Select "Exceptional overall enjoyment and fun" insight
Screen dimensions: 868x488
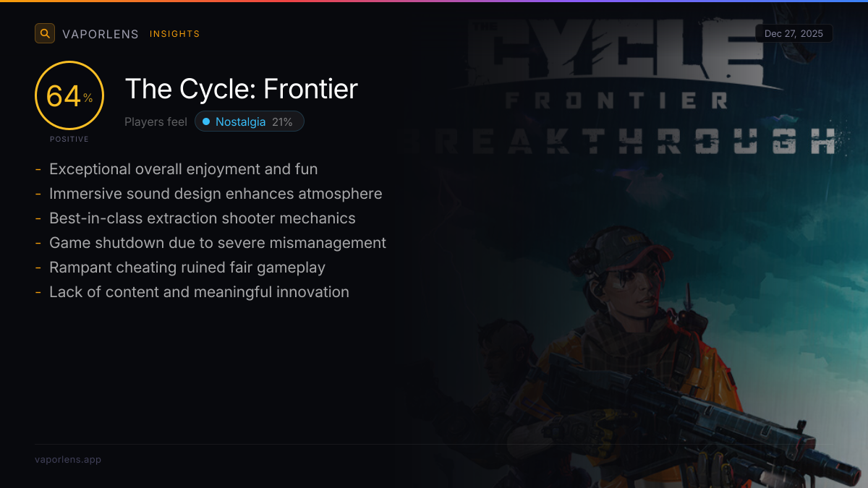pyautogui.click(x=183, y=169)
